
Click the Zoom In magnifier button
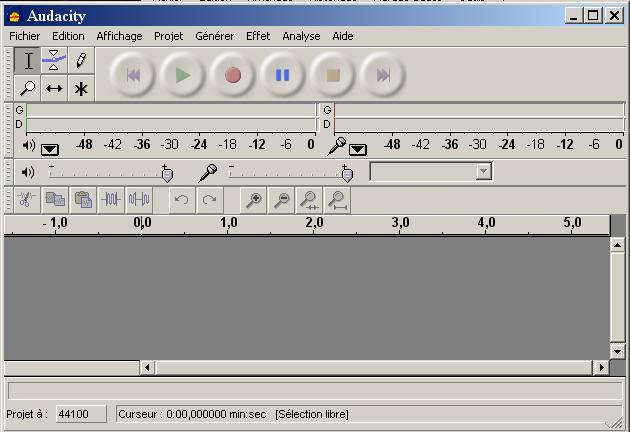click(x=255, y=199)
